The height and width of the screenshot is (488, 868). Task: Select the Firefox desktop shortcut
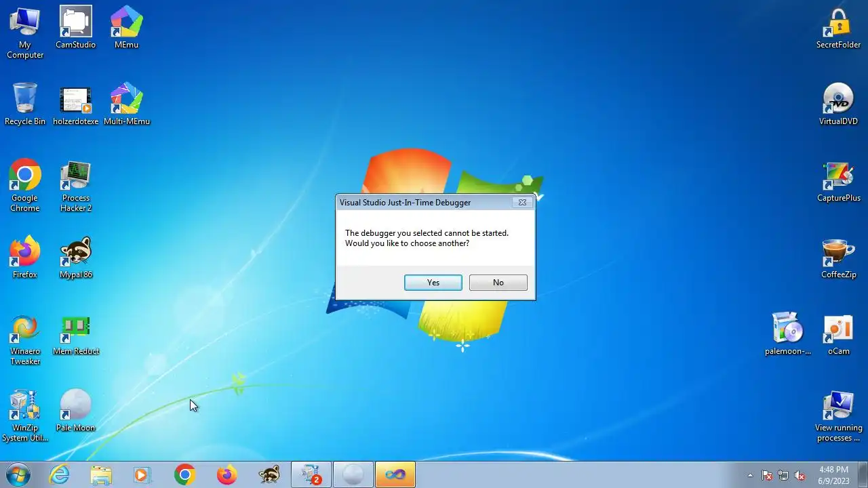click(x=25, y=258)
